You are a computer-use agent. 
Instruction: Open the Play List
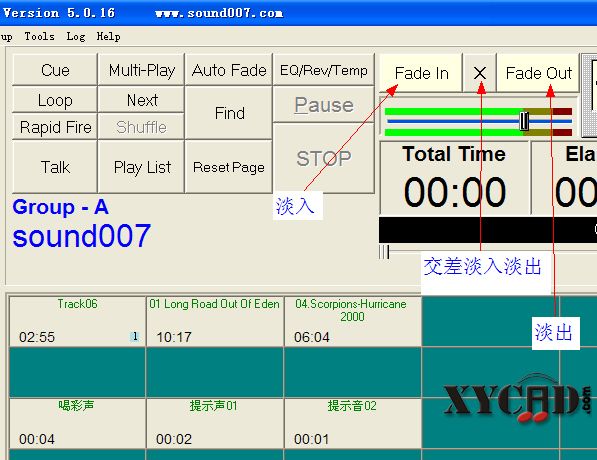click(141, 167)
